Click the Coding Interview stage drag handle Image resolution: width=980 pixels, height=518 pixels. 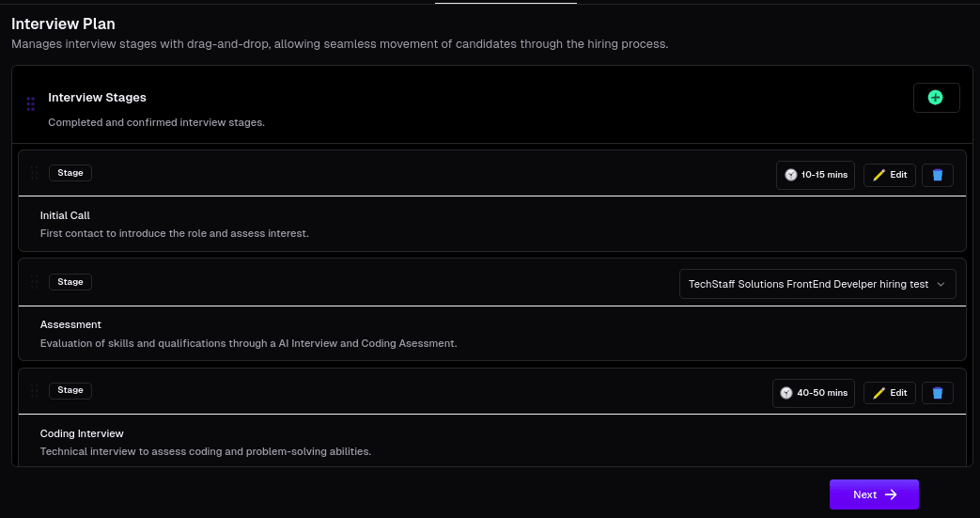(35, 391)
